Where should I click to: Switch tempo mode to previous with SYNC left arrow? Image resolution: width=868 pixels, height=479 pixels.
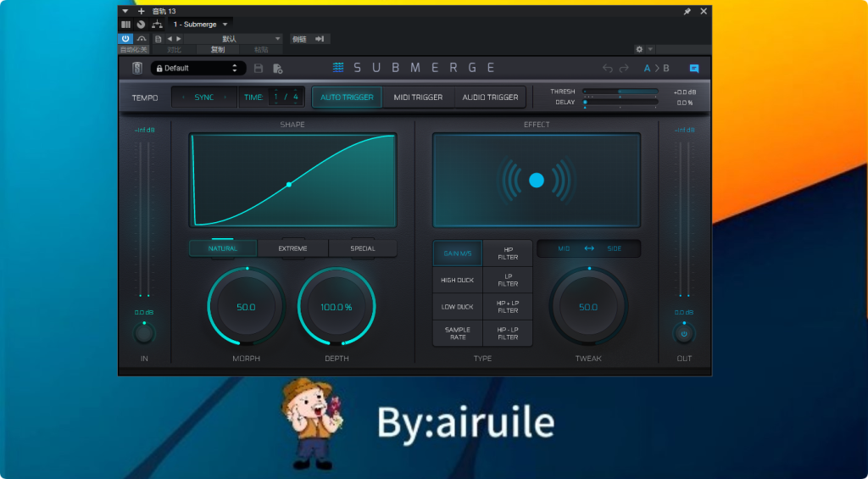click(x=183, y=97)
